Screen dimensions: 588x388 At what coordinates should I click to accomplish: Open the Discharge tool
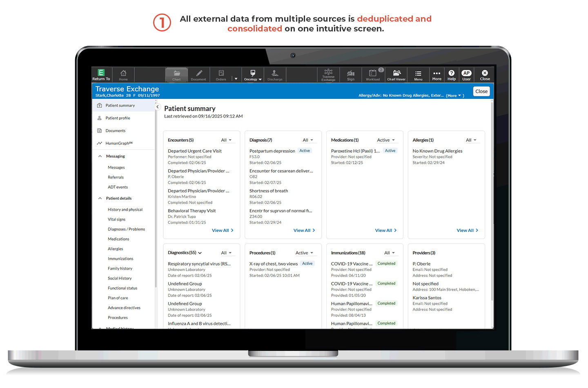[274, 75]
